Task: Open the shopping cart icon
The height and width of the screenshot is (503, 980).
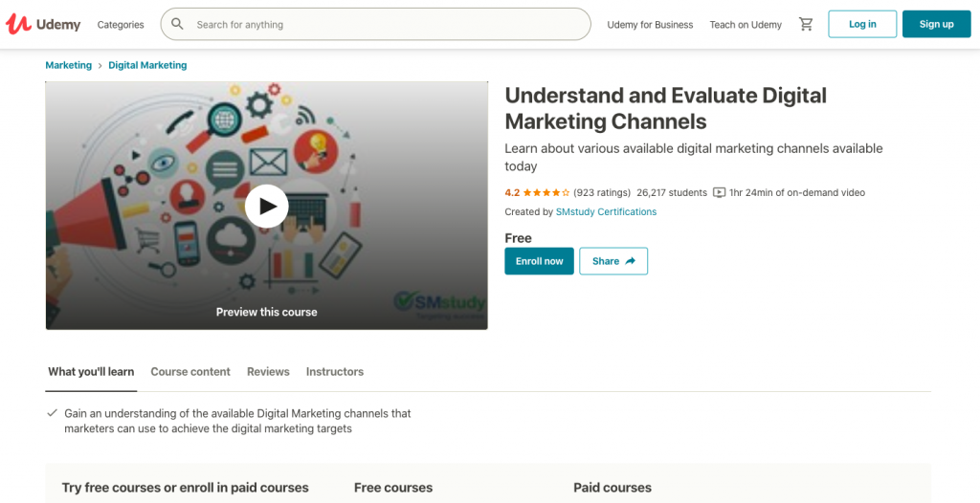Action: click(x=806, y=24)
